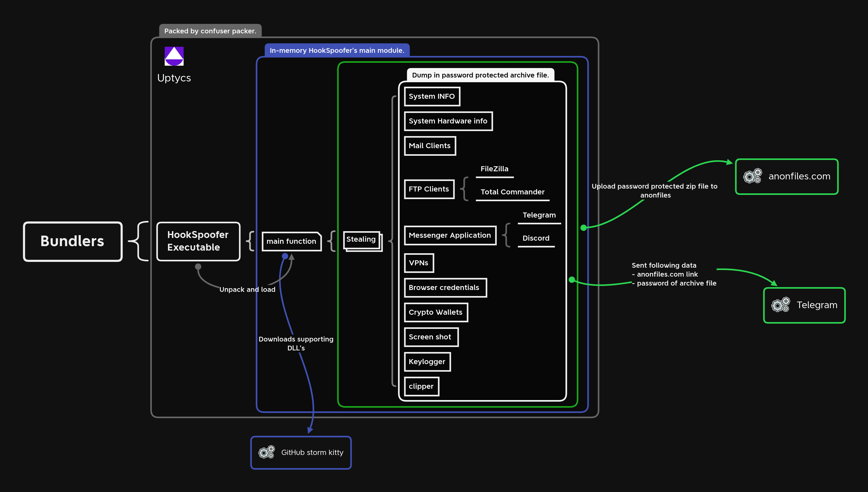Select the Keylogger item

coord(427,361)
